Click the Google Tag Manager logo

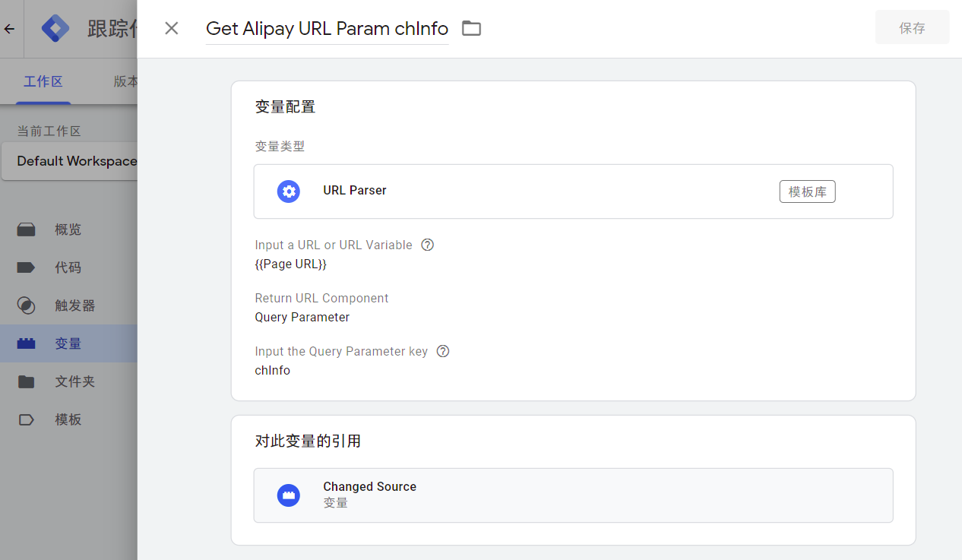pos(55,29)
